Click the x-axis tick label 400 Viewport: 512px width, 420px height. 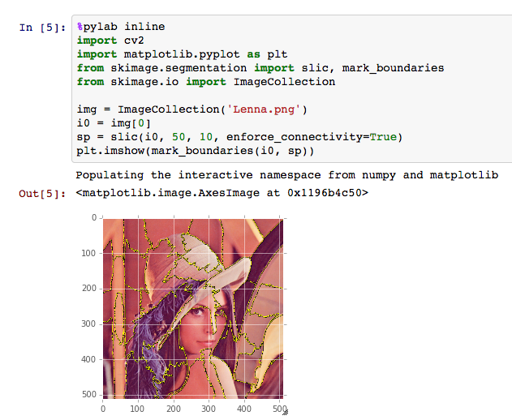click(x=244, y=409)
